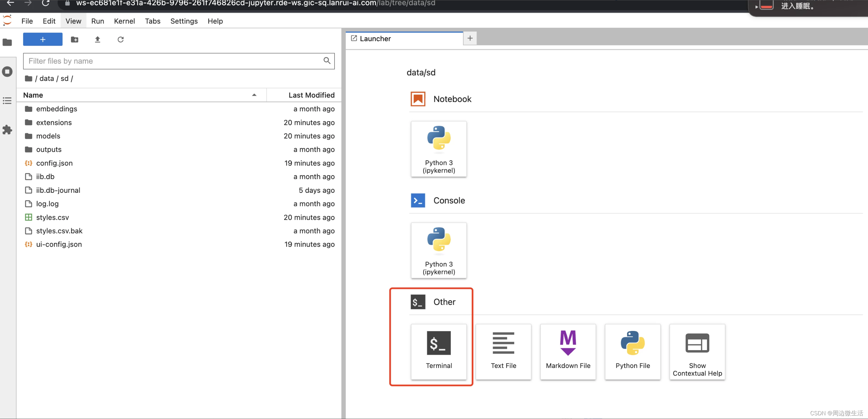This screenshot has width=868, height=419.
Task: Open the Terminal launcher card
Action: 438,351
